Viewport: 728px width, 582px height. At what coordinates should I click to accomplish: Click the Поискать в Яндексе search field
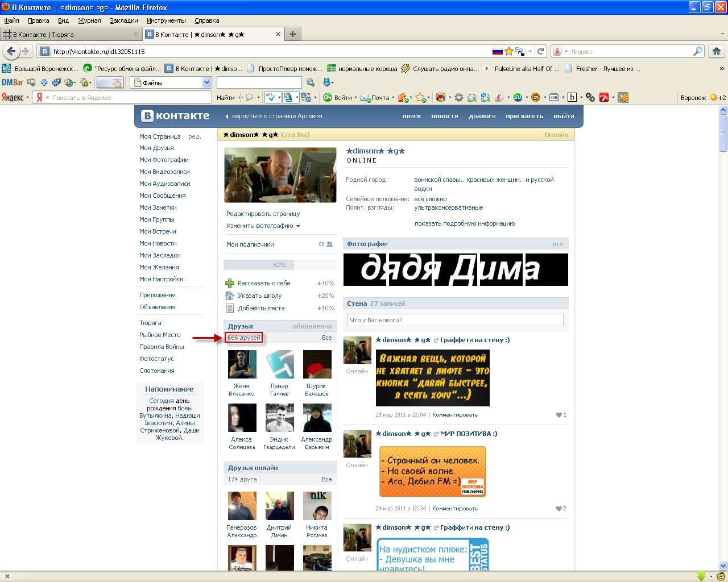coord(131,97)
